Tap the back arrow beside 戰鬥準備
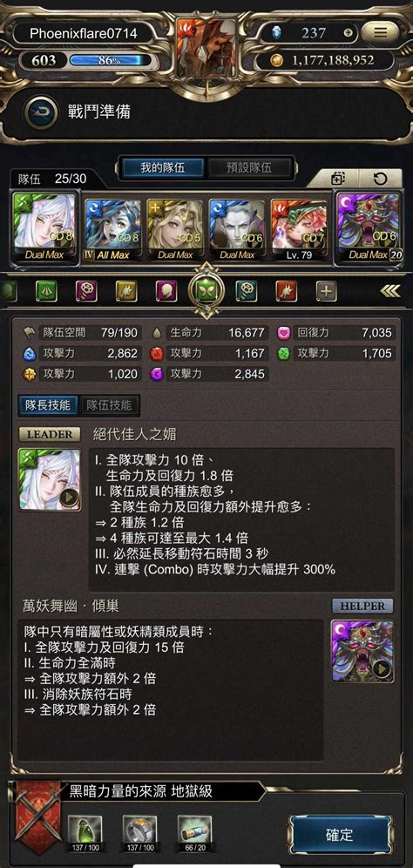This screenshot has height=868, width=413. 40,112
